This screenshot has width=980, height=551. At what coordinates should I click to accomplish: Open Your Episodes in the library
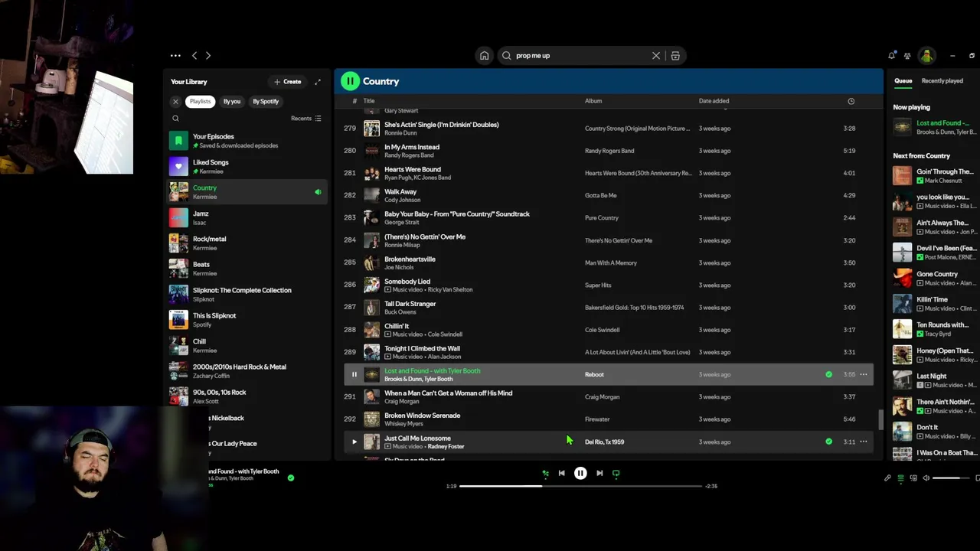(248, 141)
